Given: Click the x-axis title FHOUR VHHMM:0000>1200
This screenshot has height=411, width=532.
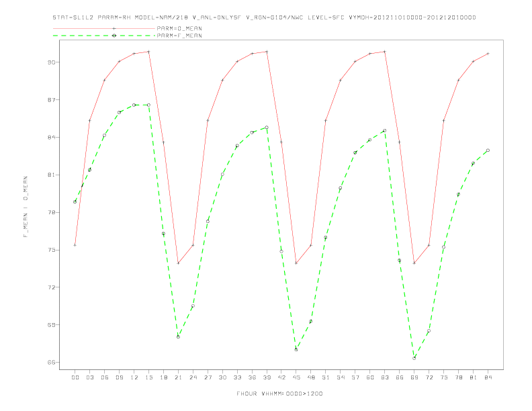Looking at the screenshot, I should pos(279,394).
